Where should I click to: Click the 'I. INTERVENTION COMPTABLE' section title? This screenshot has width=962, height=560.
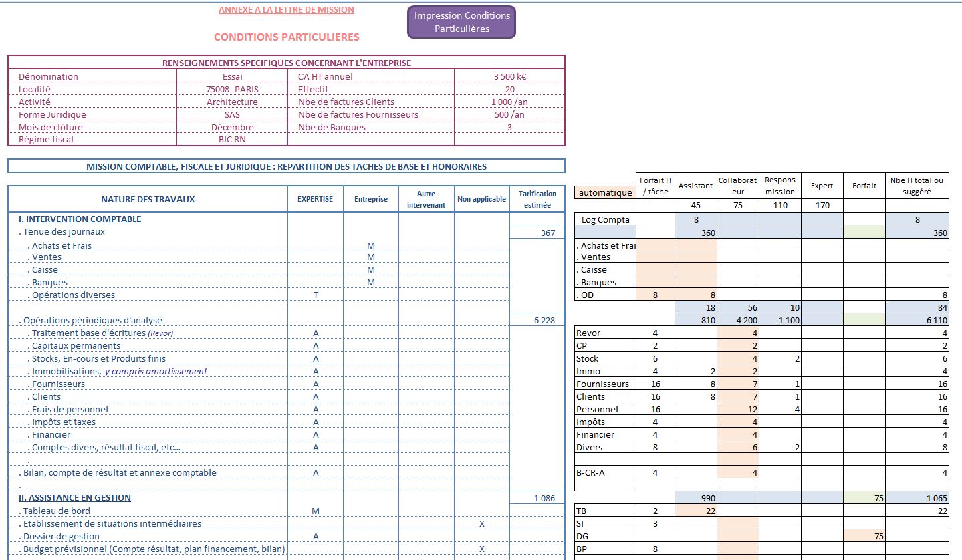(x=80, y=219)
